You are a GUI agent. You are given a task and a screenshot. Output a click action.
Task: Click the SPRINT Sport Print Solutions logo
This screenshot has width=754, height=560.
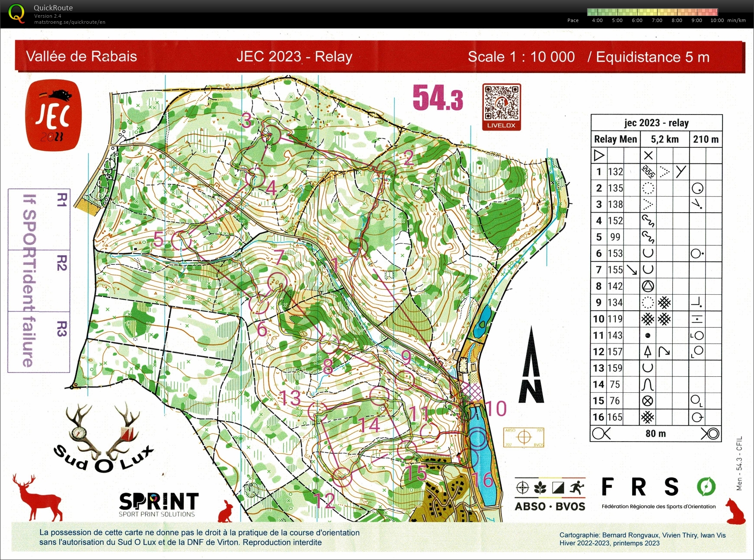pyautogui.click(x=158, y=504)
